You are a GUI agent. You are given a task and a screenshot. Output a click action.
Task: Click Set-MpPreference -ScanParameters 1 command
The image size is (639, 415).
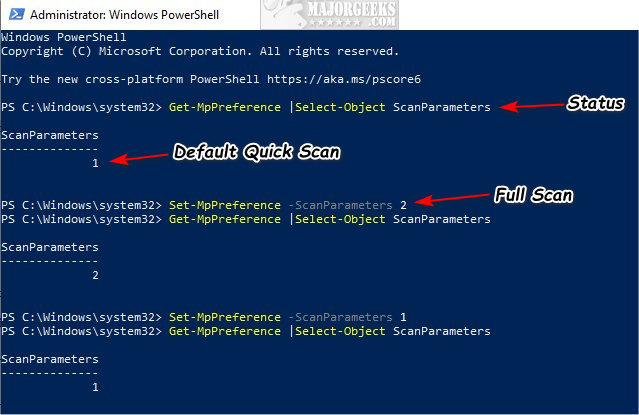tap(288, 317)
